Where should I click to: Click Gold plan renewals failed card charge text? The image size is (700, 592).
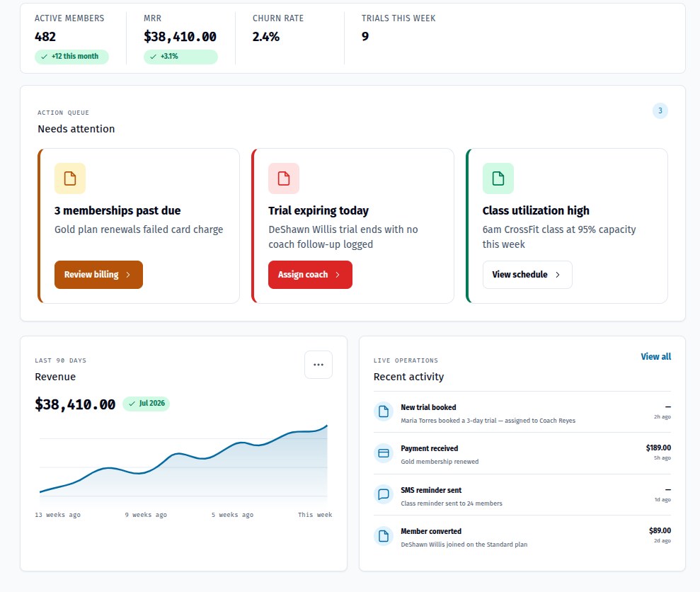coord(139,229)
